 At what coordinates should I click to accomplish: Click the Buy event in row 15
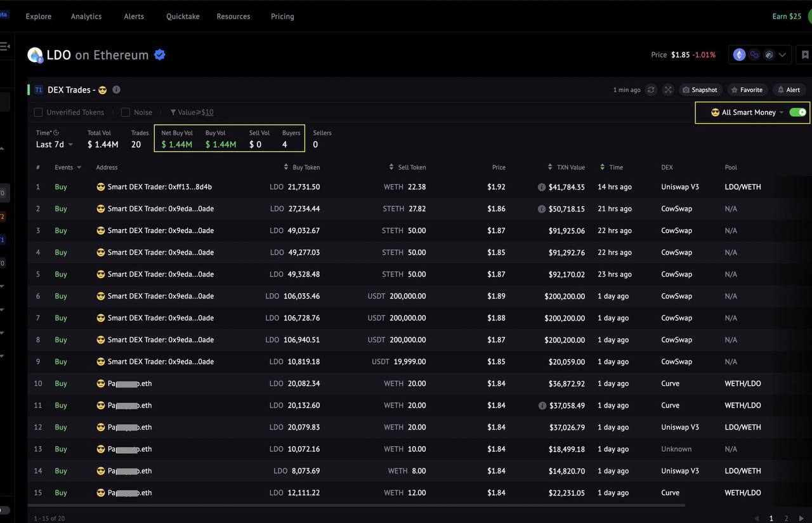[61, 493]
